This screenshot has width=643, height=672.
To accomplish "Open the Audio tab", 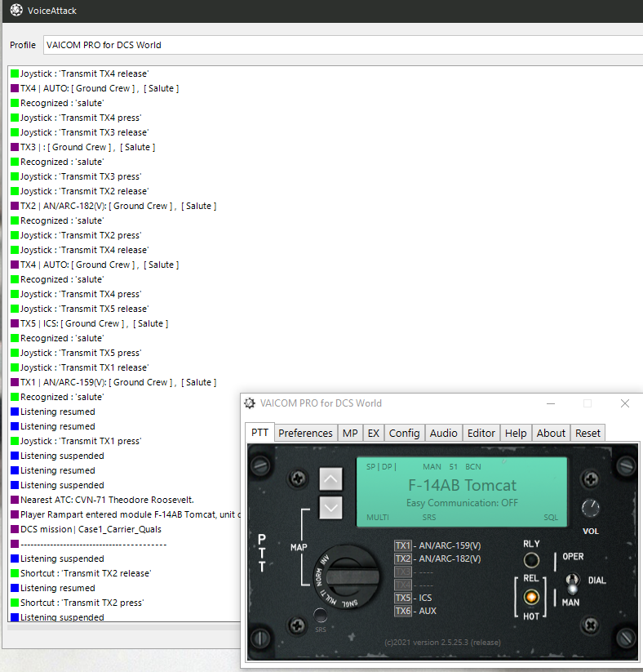I will pos(443,434).
